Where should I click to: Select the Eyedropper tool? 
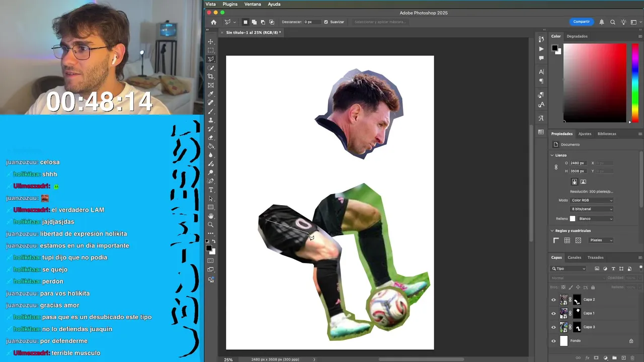pyautogui.click(x=211, y=94)
